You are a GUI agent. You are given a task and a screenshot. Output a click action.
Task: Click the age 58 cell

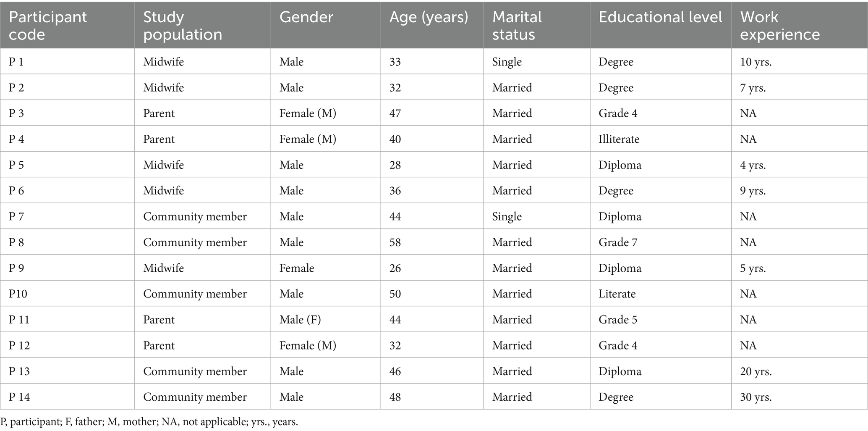432,242
